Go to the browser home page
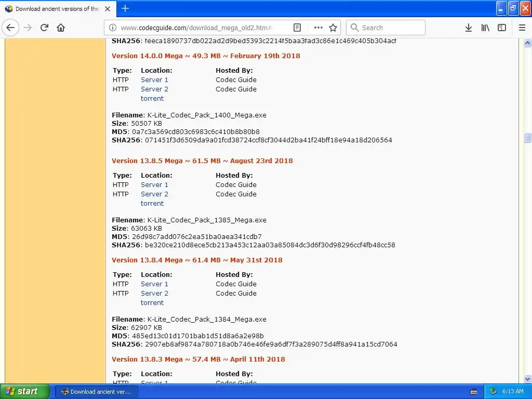 click(61, 28)
